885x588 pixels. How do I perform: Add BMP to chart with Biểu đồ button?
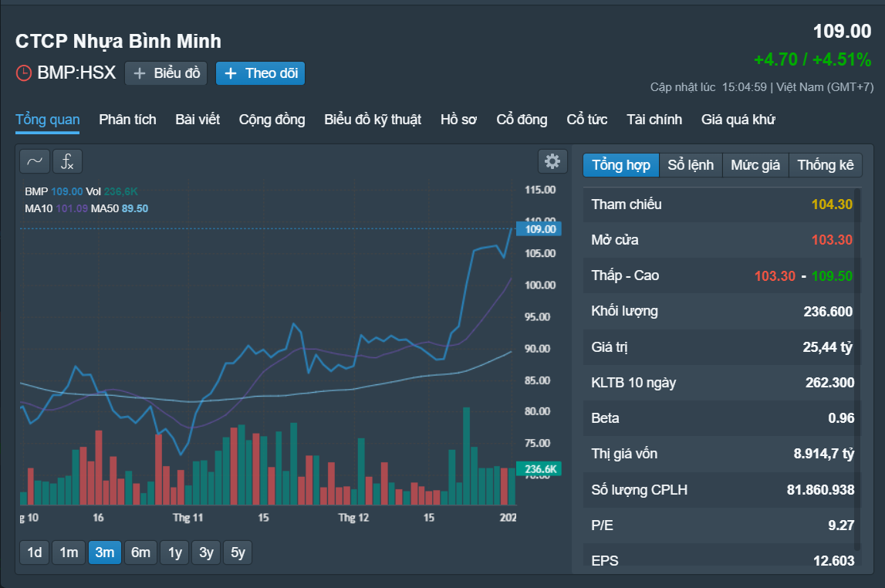tap(166, 73)
